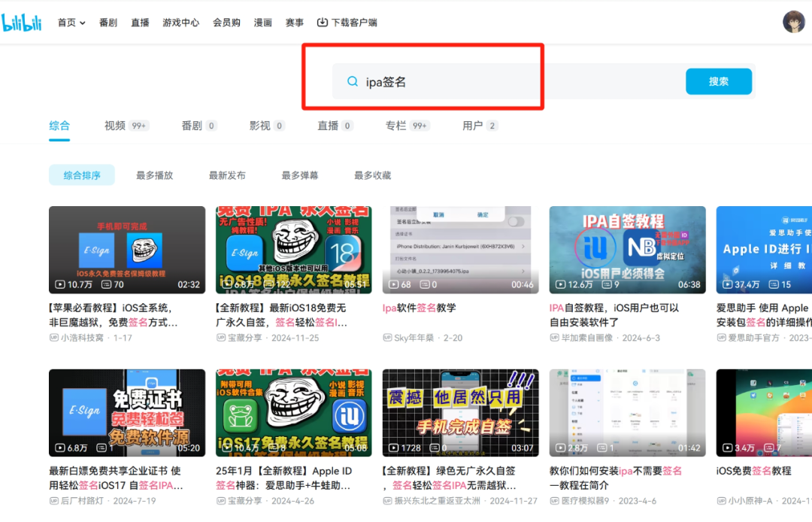Click play count icon showing 1728
The height and width of the screenshot is (522, 812).
click(x=393, y=448)
